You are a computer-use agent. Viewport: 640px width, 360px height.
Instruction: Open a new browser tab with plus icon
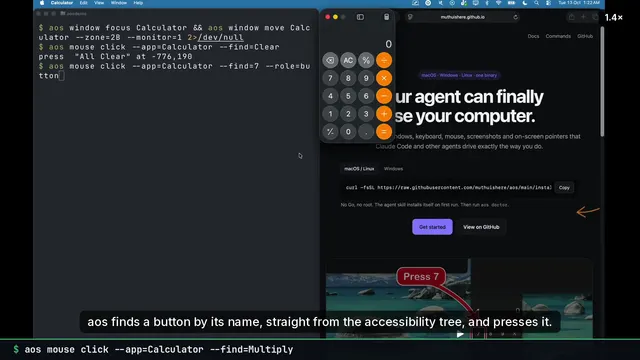pos(583,17)
